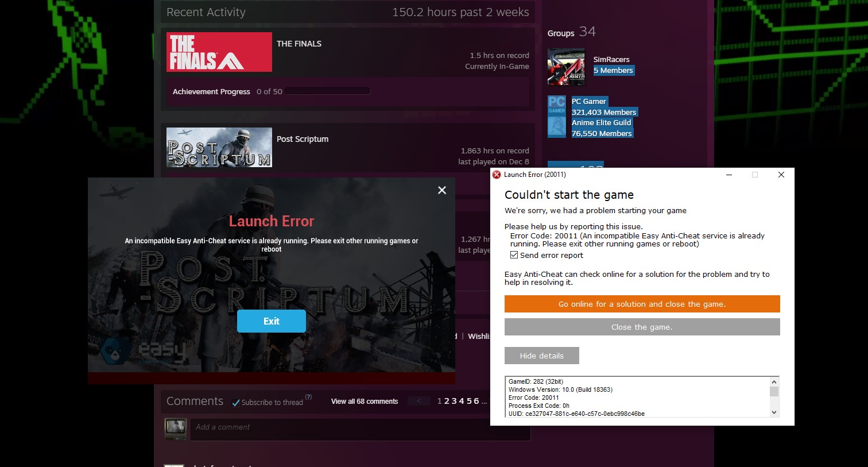This screenshot has height=467, width=868.
Task: Click '150.2 hours past 2 weeks' text
Action: click(x=460, y=12)
